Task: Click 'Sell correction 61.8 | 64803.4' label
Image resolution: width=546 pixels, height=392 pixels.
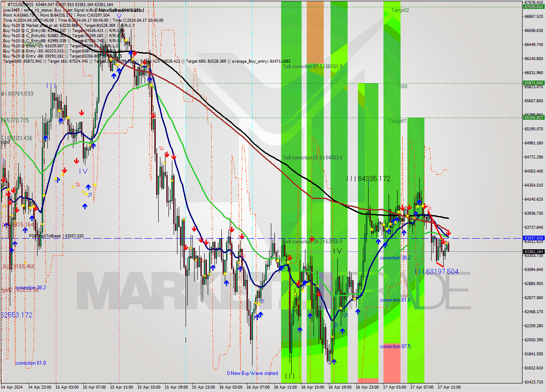Action: [x=313, y=158]
